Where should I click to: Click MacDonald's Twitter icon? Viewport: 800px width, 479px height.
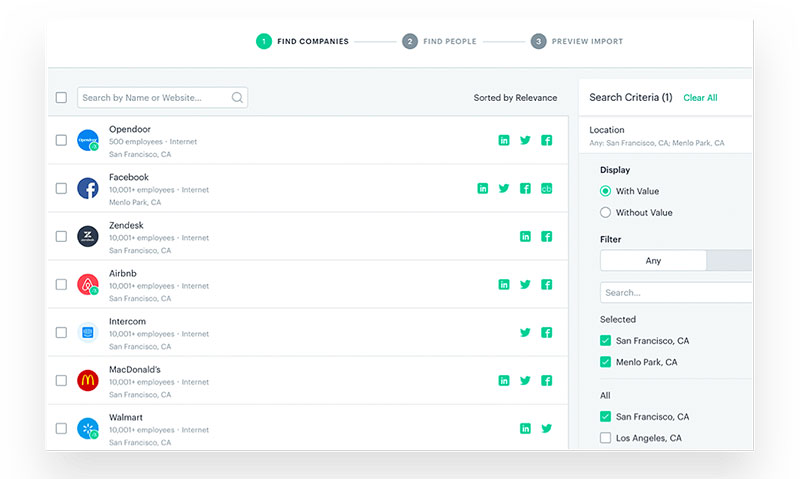tap(525, 381)
